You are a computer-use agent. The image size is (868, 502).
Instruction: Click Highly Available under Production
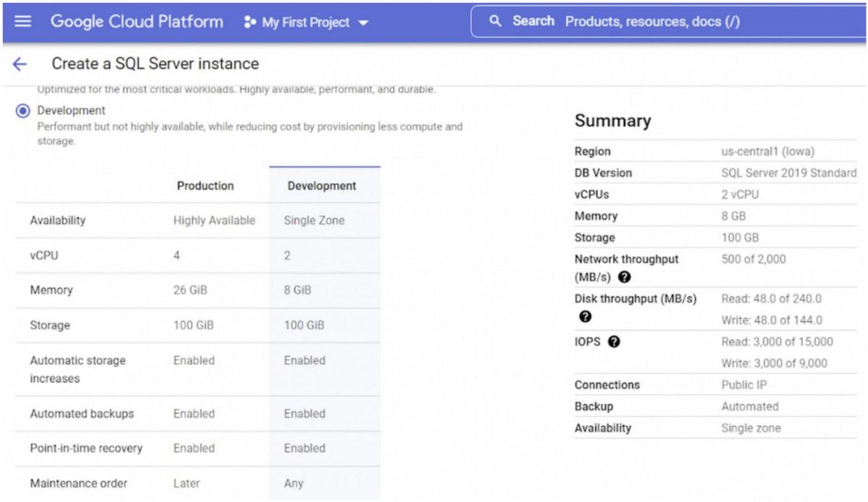tap(214, 221)
